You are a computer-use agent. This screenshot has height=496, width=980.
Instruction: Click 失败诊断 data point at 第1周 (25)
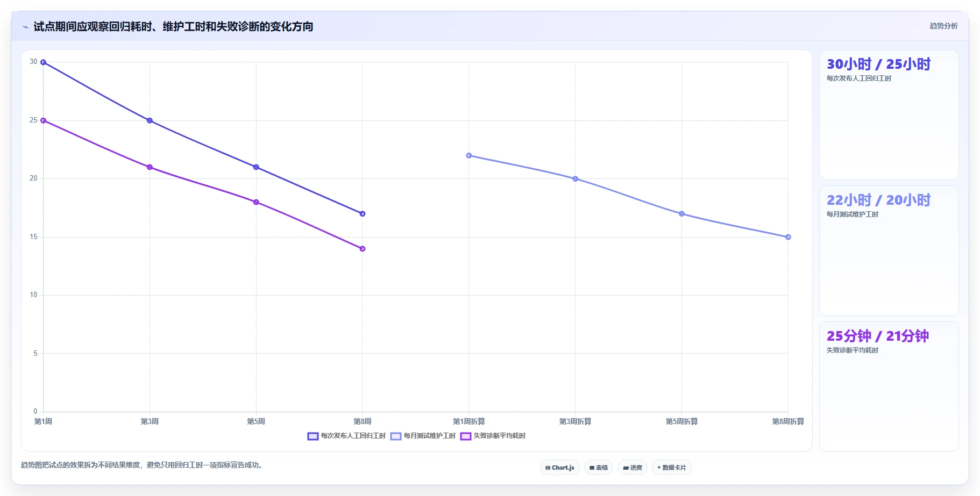tap(44, 120)
